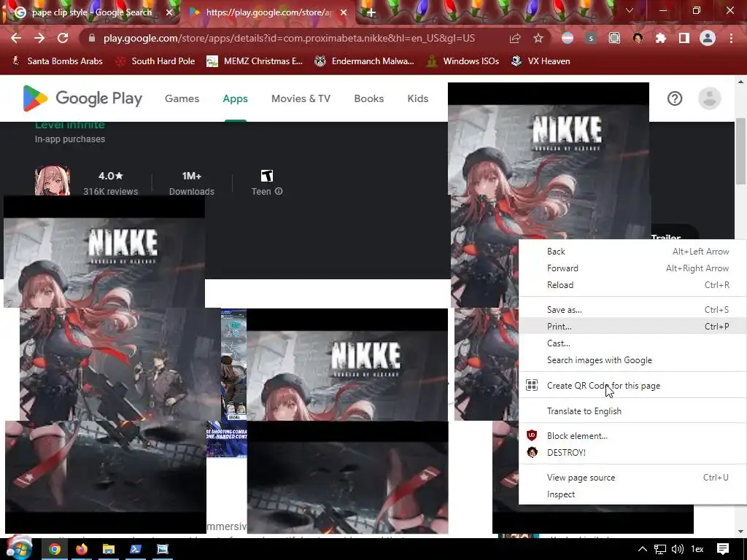
Task: Open the 'Windows ISOs' bookmark
Action: click(x=463, y=61)
